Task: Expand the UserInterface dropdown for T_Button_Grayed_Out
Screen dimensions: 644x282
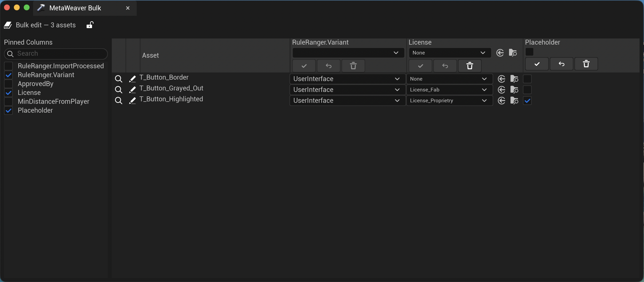Action: 346,90
